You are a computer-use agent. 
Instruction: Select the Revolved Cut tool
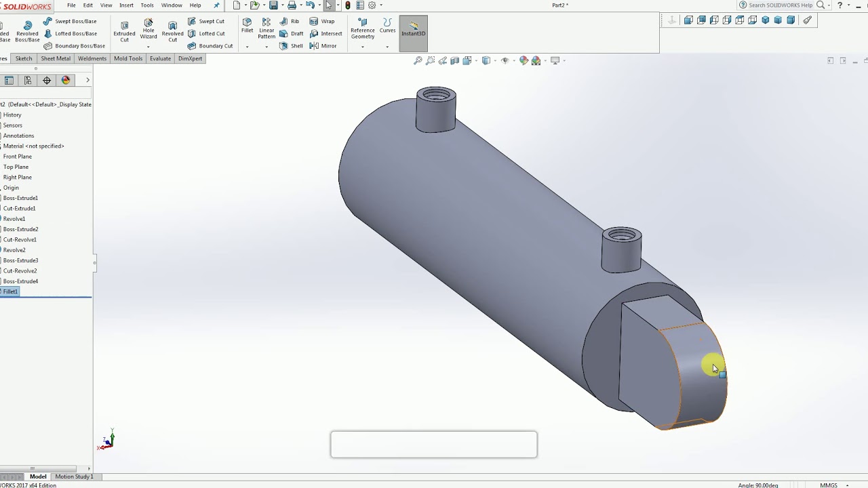[x=172, y=31]
